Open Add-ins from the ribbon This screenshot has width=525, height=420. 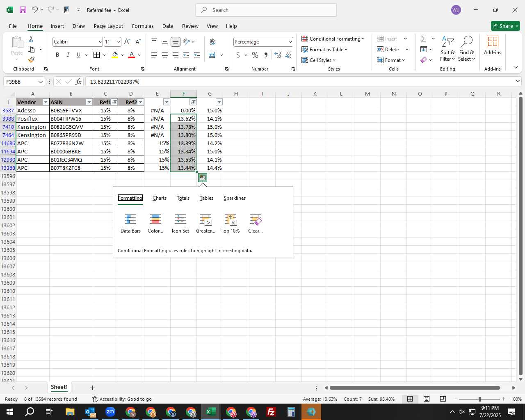[x=493, y=46]
